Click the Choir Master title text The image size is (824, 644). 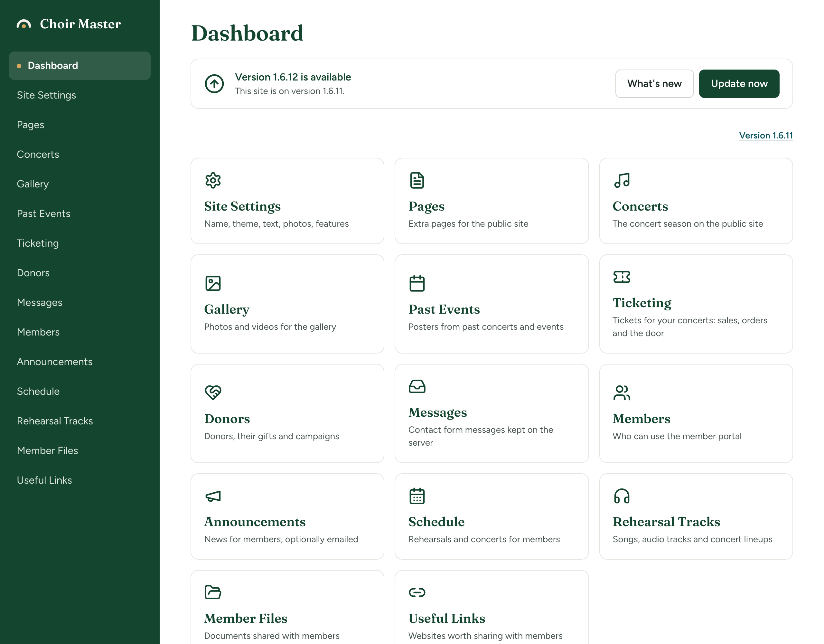80,24
